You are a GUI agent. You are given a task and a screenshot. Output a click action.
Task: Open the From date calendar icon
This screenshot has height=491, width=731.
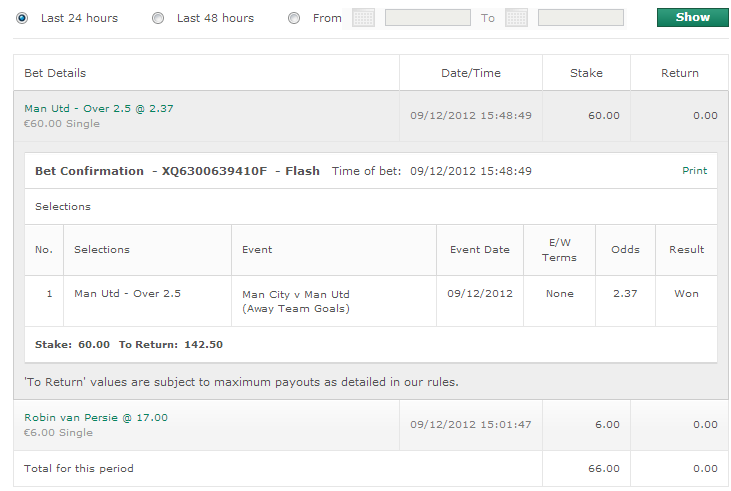pos(363,18)
